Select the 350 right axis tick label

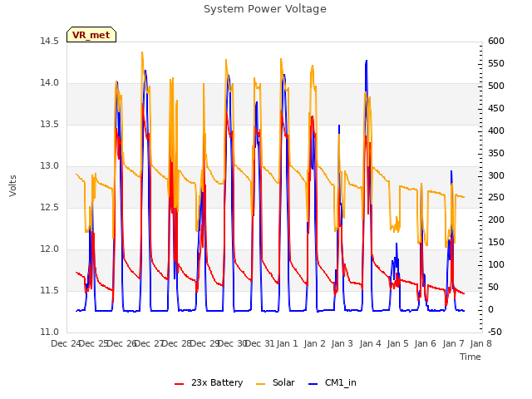496,153
